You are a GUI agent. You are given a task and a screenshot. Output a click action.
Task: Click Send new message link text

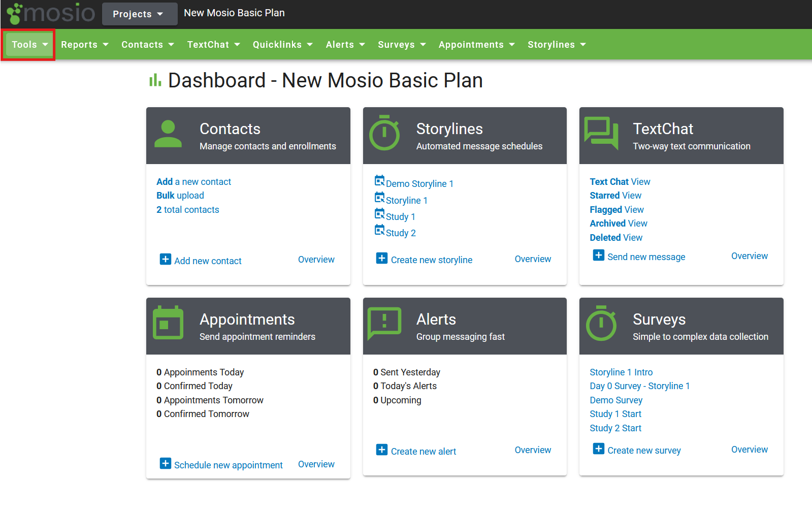pyautogui.click(x=646, y=257)
